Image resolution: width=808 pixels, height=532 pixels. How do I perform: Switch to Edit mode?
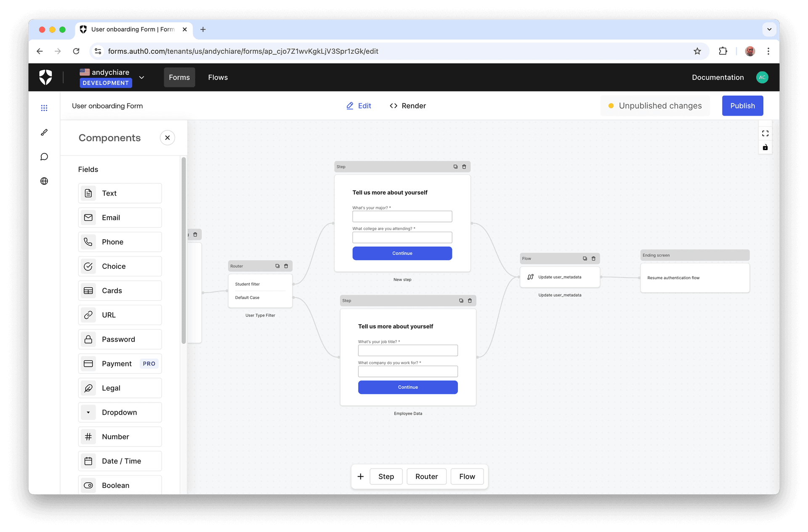point(359,106)
